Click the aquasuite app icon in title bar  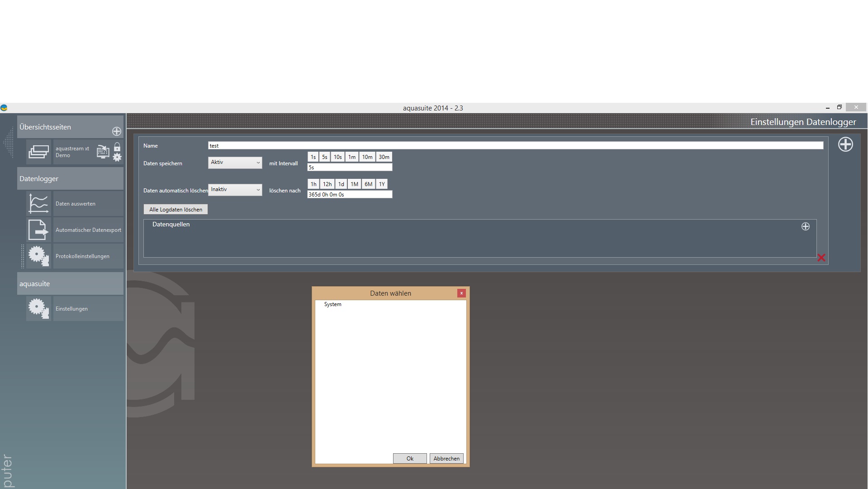(x=4, y=108)
